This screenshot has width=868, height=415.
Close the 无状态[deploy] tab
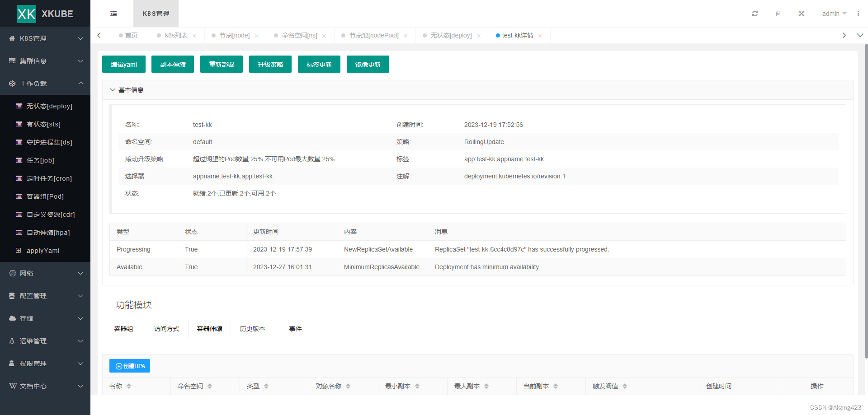tap(479, 36)
